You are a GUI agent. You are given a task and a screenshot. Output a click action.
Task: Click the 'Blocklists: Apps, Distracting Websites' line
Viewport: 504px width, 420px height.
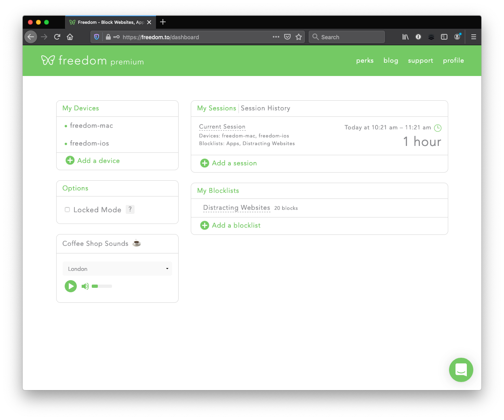(x=247, y=144)
